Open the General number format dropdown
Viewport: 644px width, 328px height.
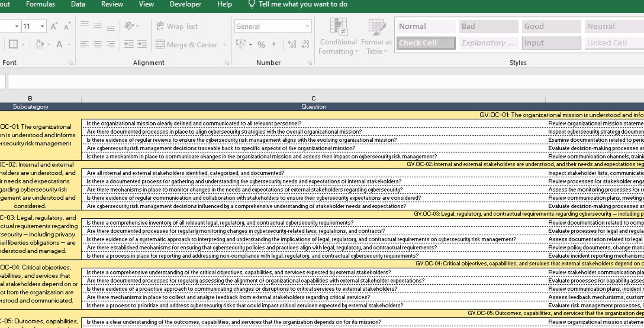pos(307,26)
